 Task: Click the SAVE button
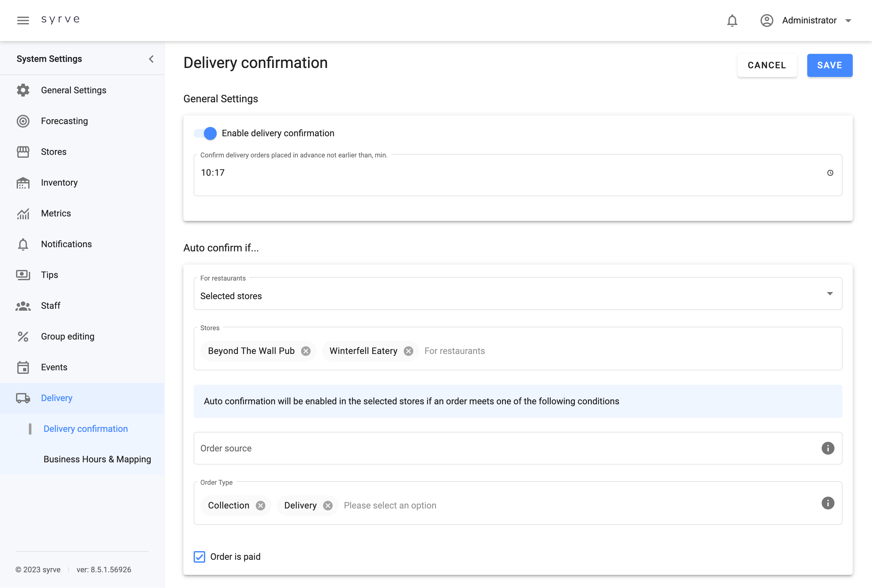coord(829,65)
